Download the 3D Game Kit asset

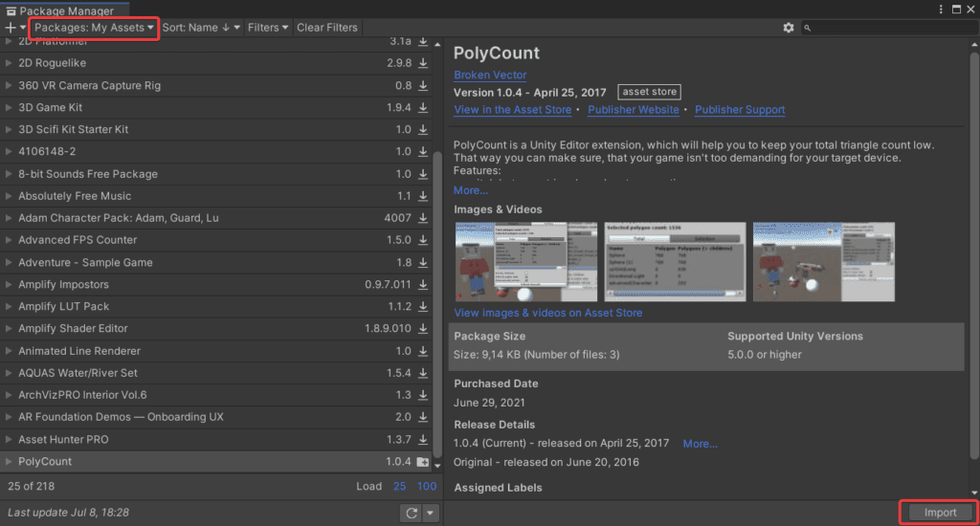(x=423, y=107)
